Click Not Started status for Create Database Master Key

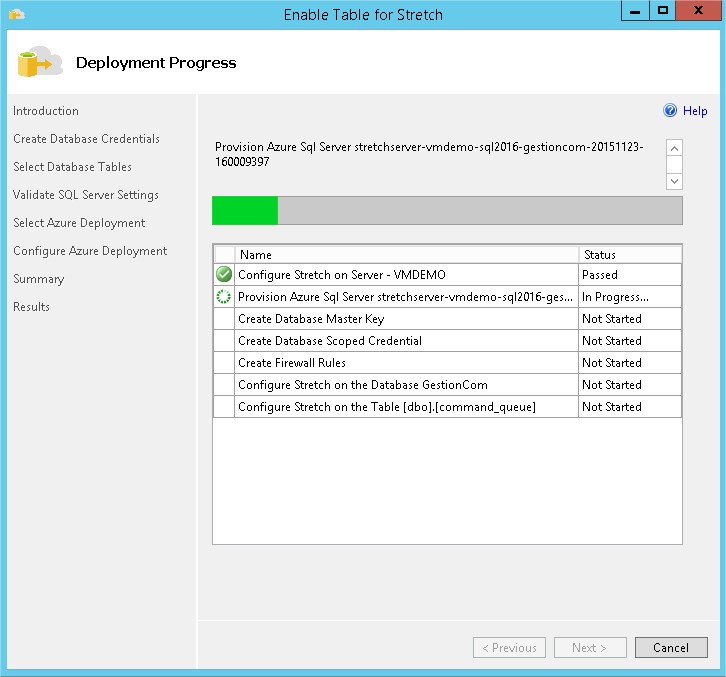coord(630,319)
